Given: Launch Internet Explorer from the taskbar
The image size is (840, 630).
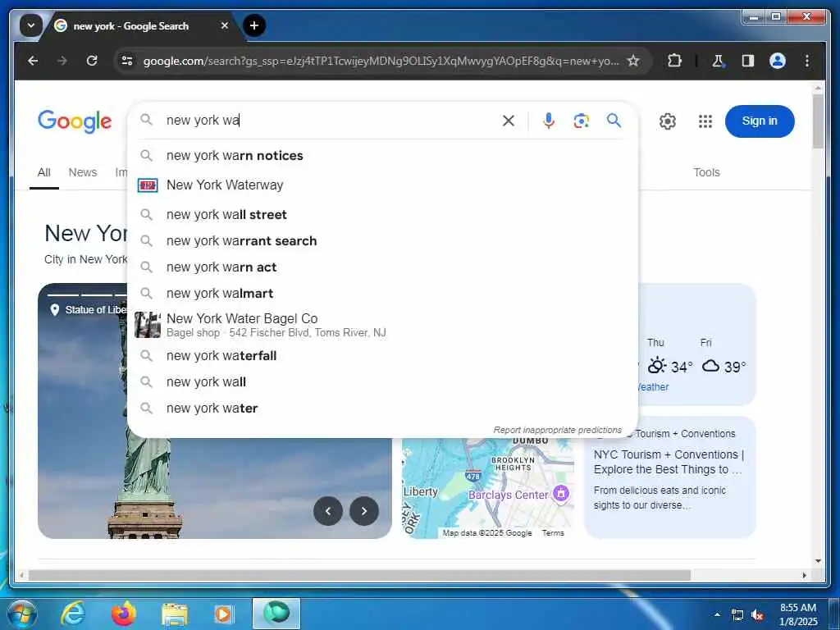Looking at the screenshot, I should [72, 614].
